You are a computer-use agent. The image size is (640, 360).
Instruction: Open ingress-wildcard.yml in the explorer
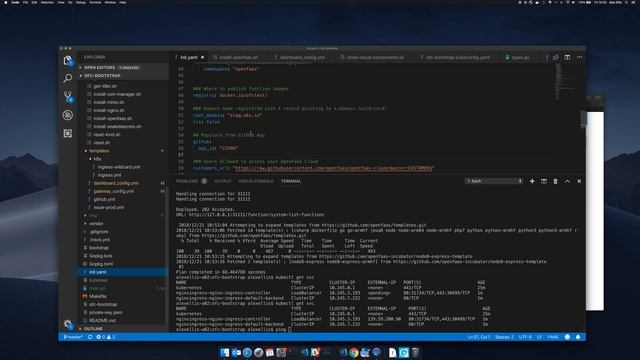119,167
